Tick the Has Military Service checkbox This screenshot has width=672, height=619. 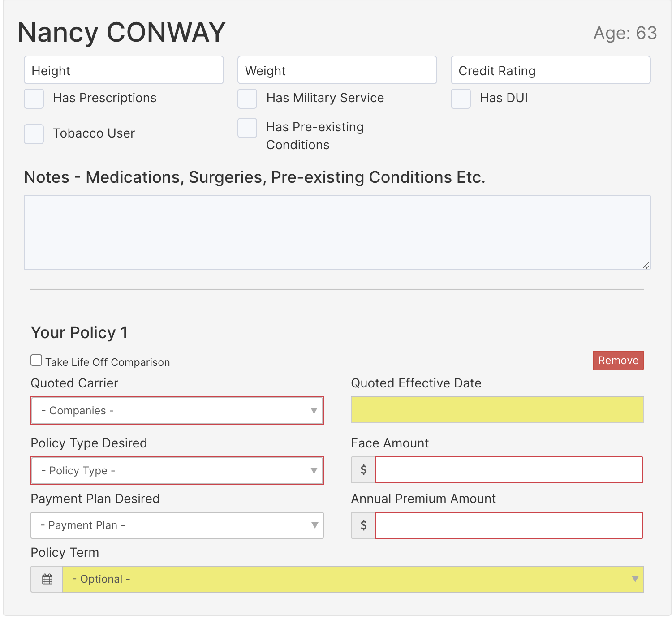tap(247, 99)
